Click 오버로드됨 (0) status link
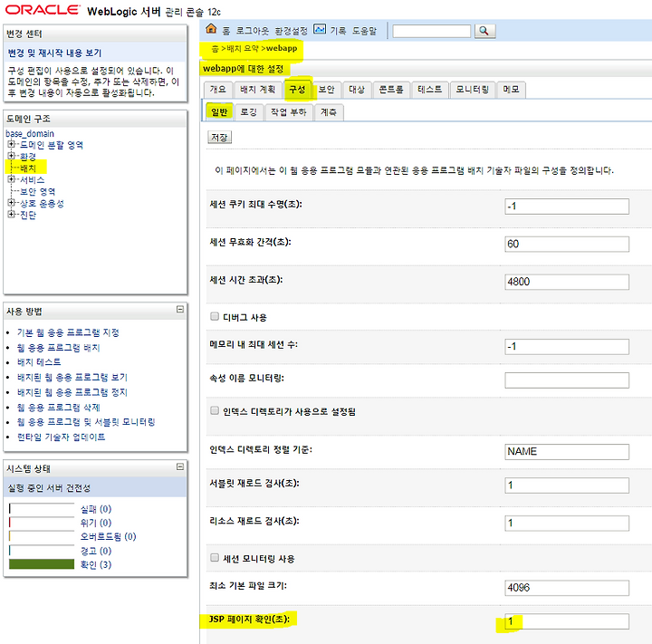Viewport: 652px width, 644px height. tap(108, 536)
